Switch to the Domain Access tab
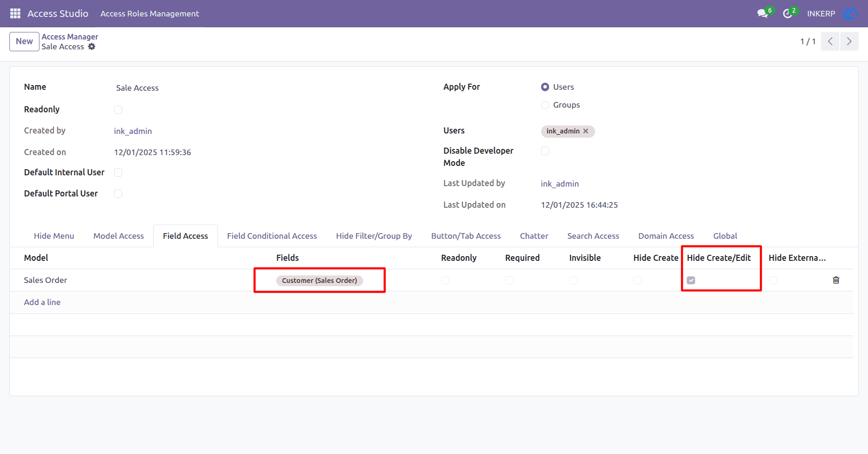Screen dimensions: 868x454 coord(666,236)
